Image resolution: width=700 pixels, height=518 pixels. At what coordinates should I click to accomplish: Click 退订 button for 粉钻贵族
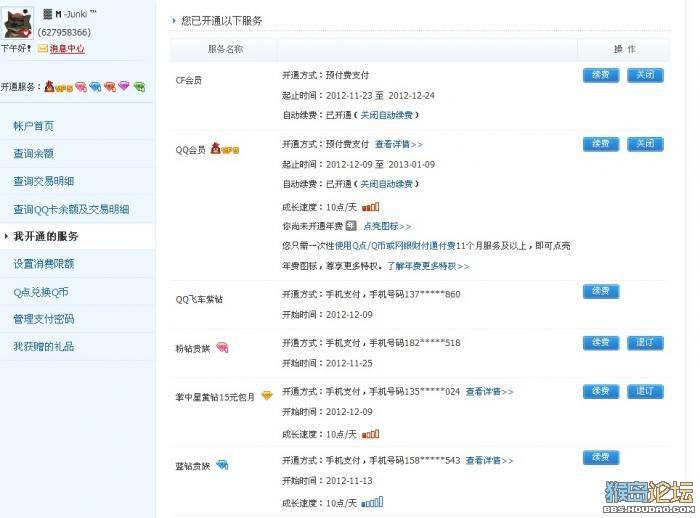[645, 343]
